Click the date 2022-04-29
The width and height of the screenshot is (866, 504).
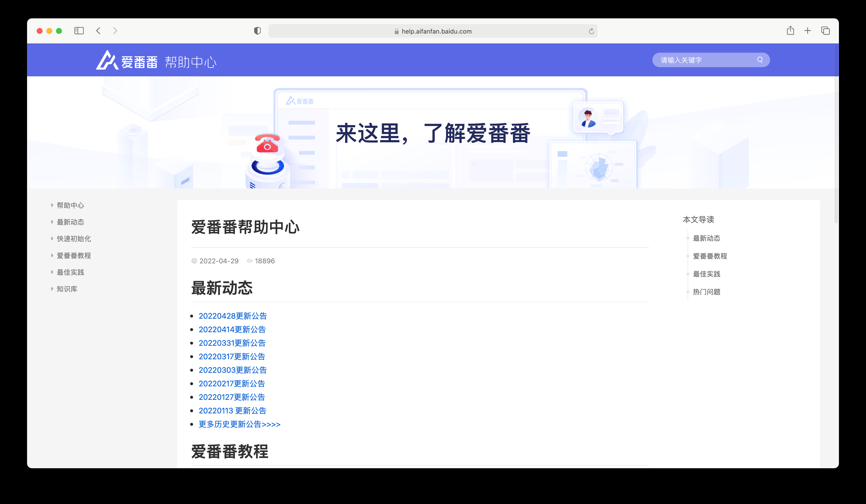click(219, 261)
